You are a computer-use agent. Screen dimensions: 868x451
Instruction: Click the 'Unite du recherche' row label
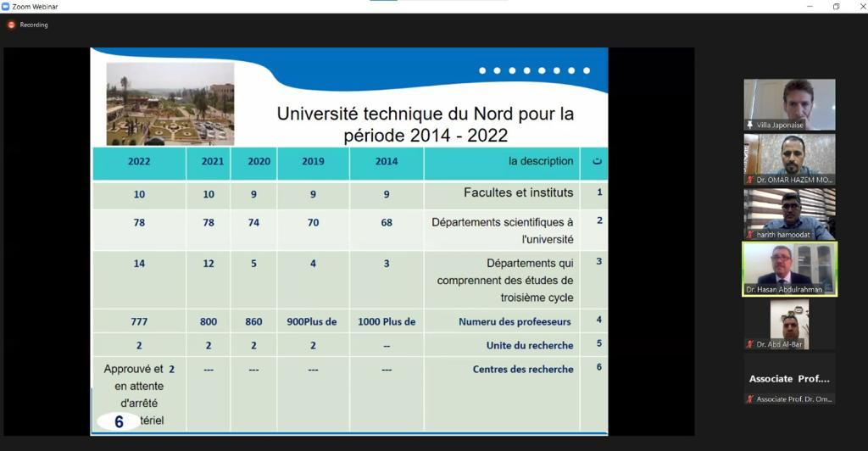530,345
